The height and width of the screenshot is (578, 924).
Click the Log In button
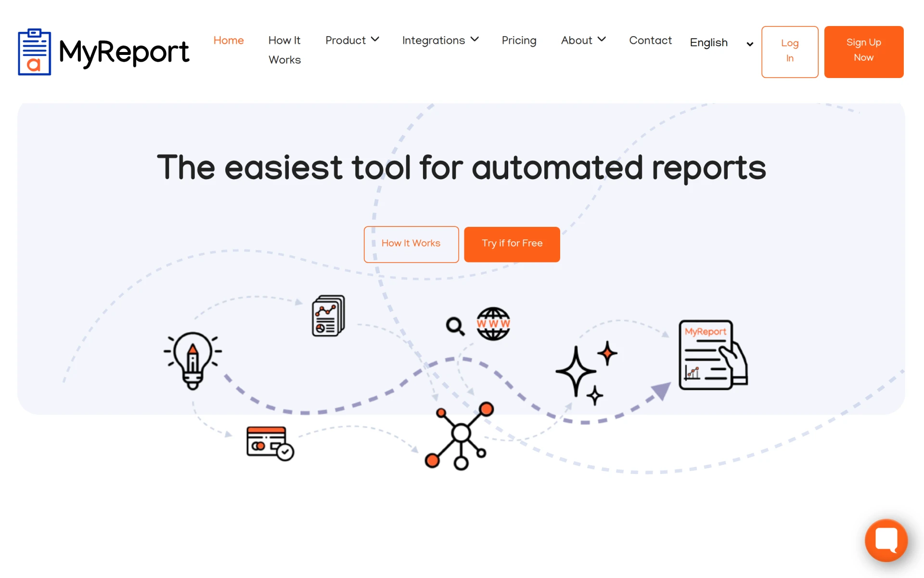790,52
